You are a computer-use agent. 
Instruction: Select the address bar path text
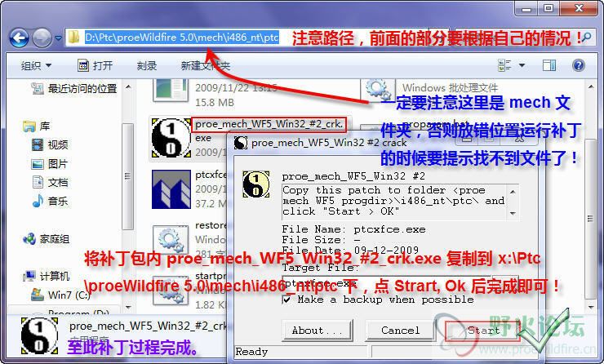pyautogui.click(x=182, y=38)
